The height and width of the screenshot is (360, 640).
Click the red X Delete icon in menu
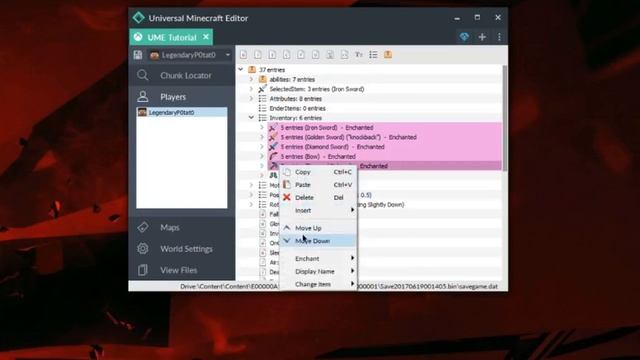(x=287, y=198)
